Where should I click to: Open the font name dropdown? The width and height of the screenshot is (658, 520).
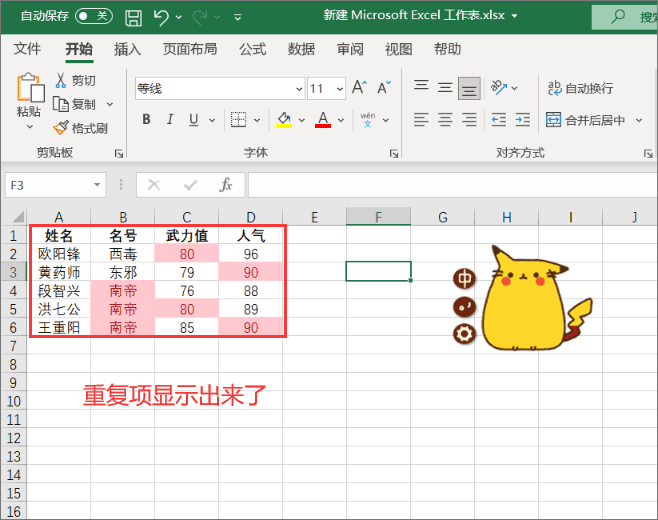(299, 89)
